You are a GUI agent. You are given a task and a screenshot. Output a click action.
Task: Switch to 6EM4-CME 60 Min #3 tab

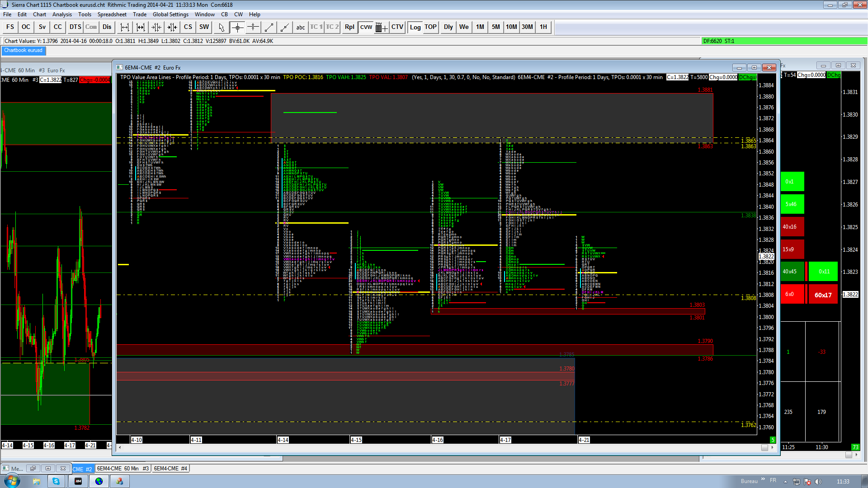point(123,469)
